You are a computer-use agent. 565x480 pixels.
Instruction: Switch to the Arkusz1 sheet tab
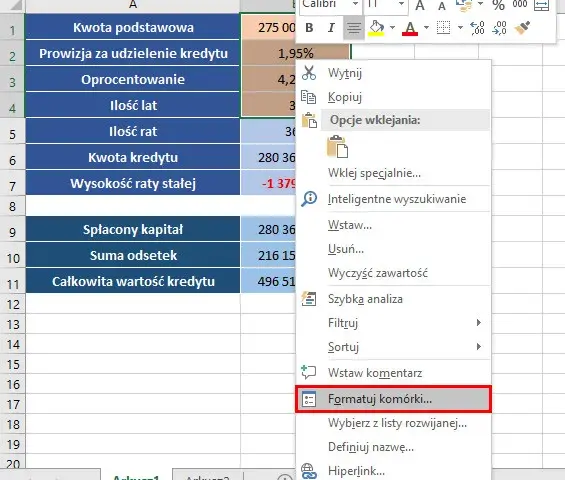(136, 476)
